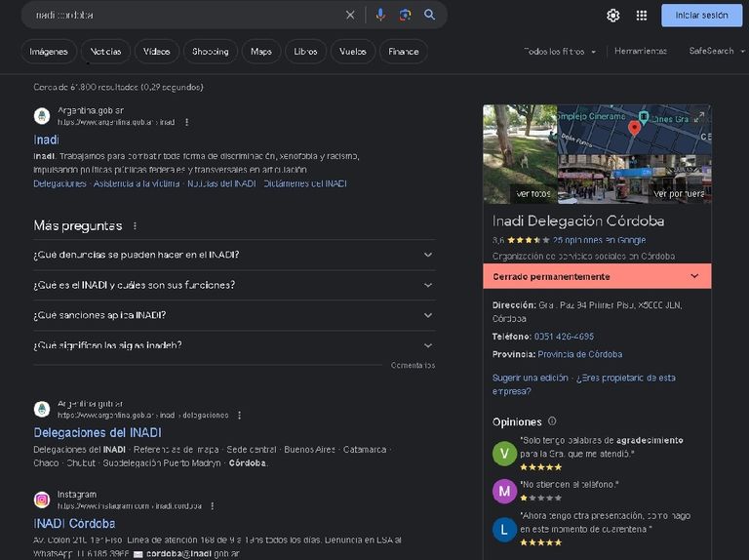The width and height of the screenshot is (749, 560).
Task: Switch to Vuelos tab
Action: (352, 52)
